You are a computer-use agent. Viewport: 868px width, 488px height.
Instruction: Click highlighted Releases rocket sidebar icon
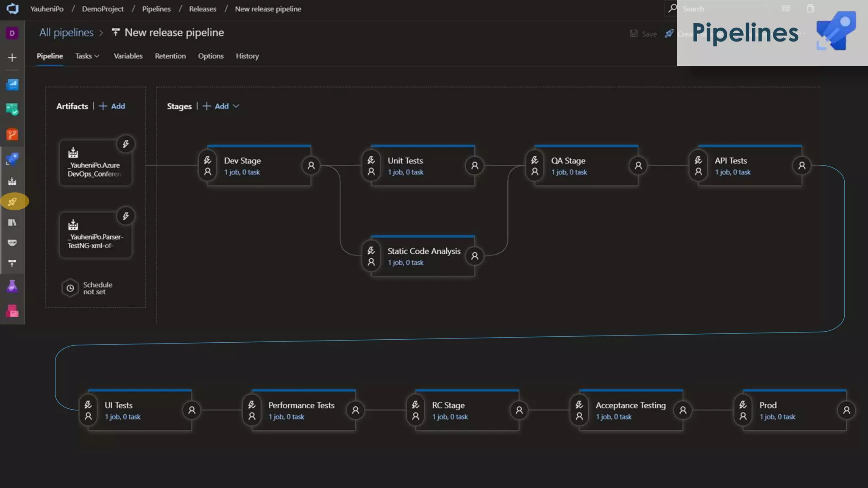click(x=13, y=202)
